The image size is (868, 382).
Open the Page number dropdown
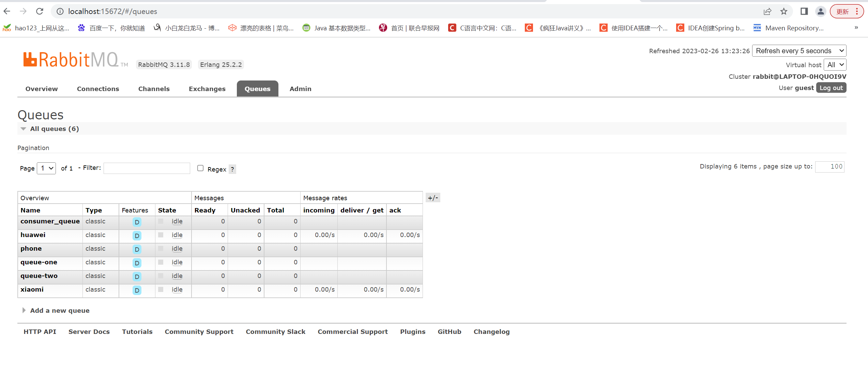46,168
